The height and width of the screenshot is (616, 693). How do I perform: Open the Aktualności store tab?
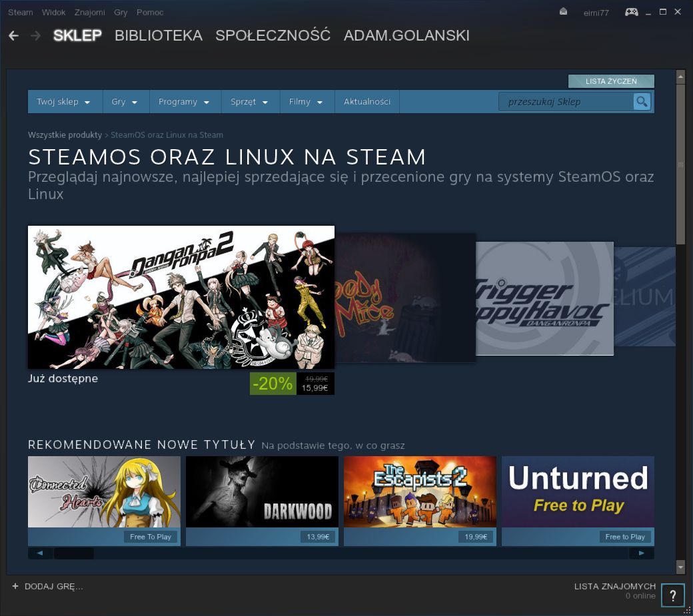point(367,102)
